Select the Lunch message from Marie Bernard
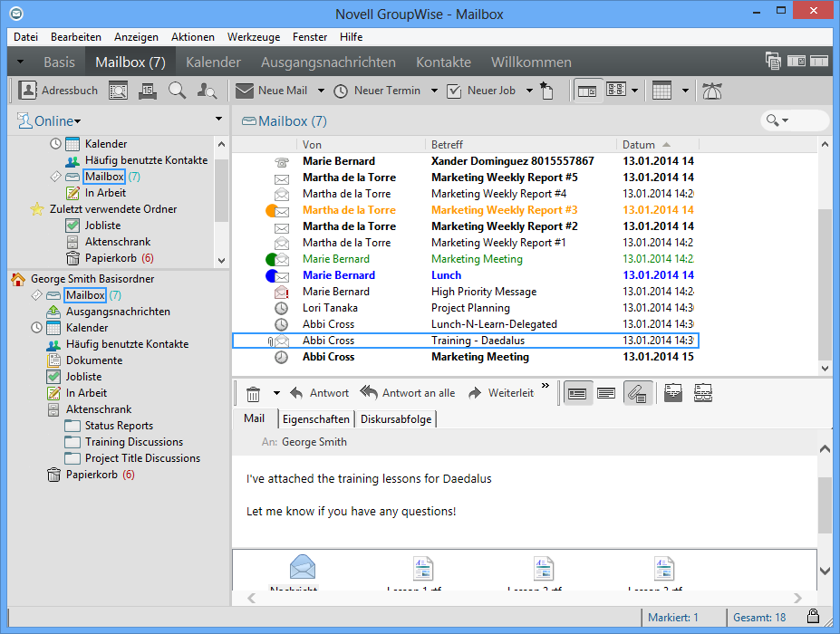The image size is (840, 634). pyautogui.click(x=465, y=275)
